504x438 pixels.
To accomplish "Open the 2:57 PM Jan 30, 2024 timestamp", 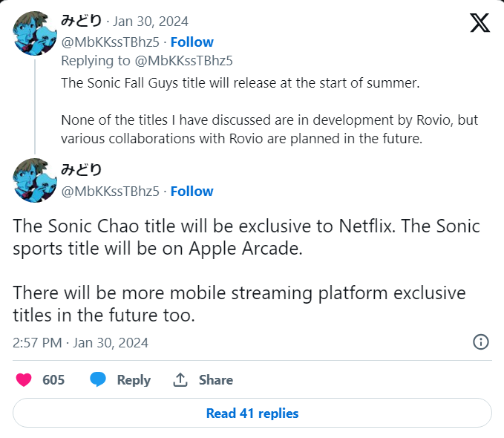I will (x=80, y=343).
